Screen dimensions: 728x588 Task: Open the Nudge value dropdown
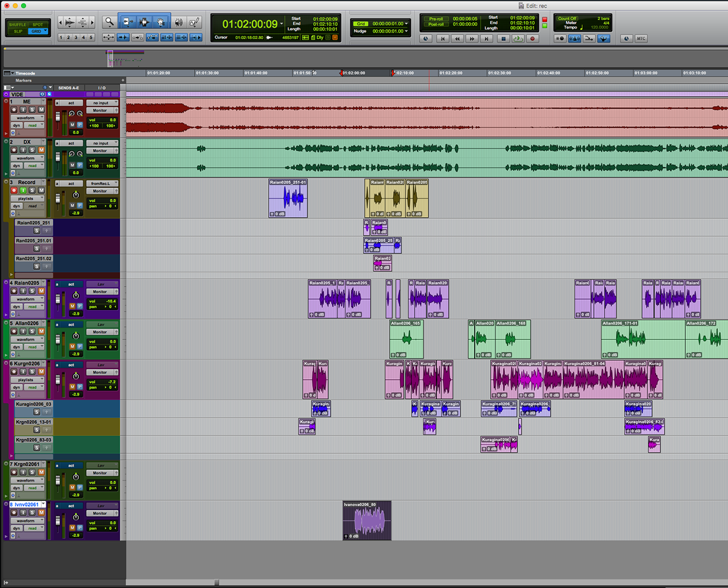[406, 31]
